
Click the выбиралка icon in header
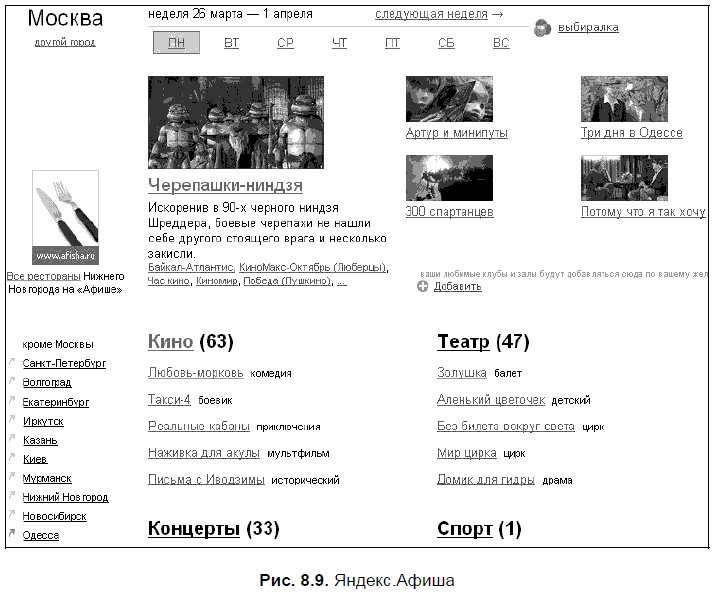(x=541, y=28)
